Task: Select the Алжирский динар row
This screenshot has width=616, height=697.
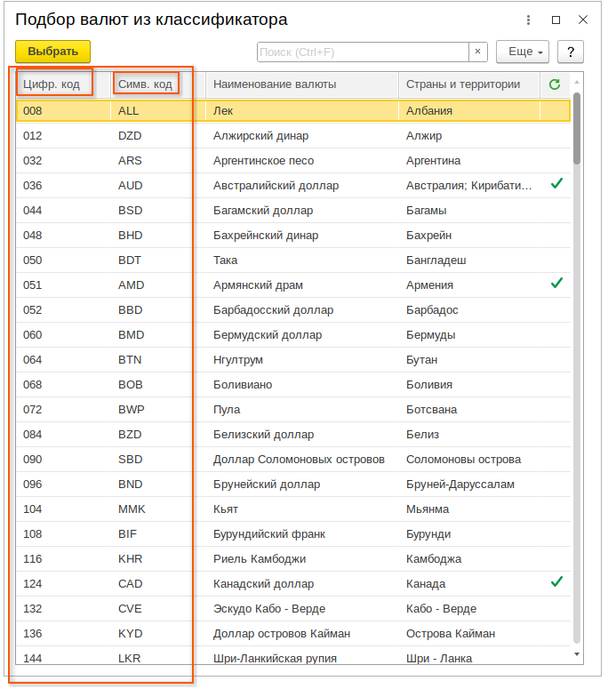Action: point(260,136)
